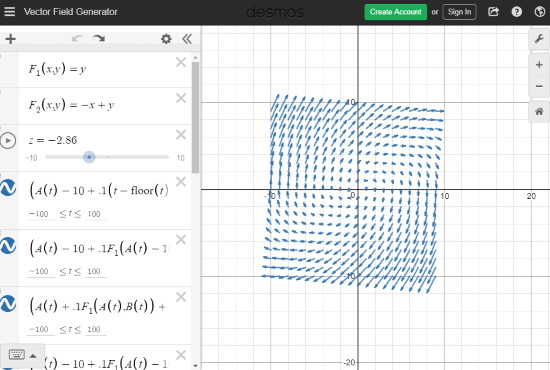Viewport: 550px width, 370px height.
Task: Delete the z = -2.86 slider expression
Action: pyautogui.click(x=181, y=135)
